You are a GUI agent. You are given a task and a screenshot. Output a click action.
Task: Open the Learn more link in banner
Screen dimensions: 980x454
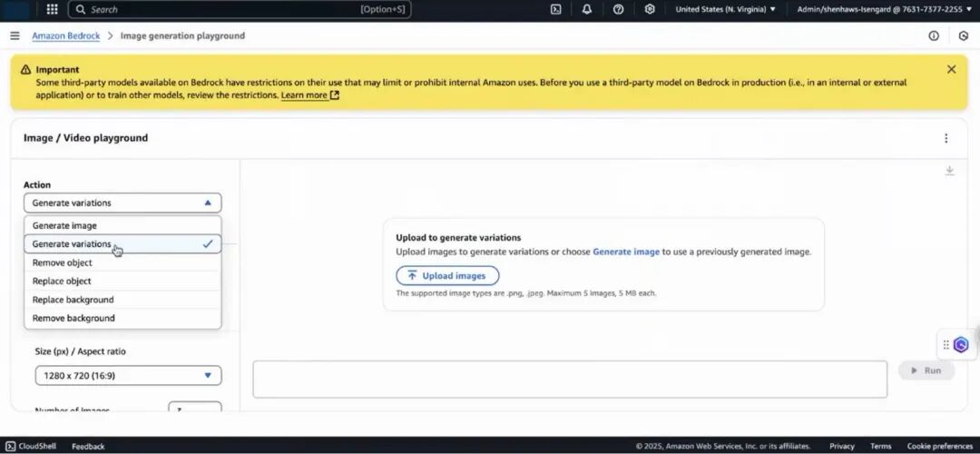click(x=304, y=95)
